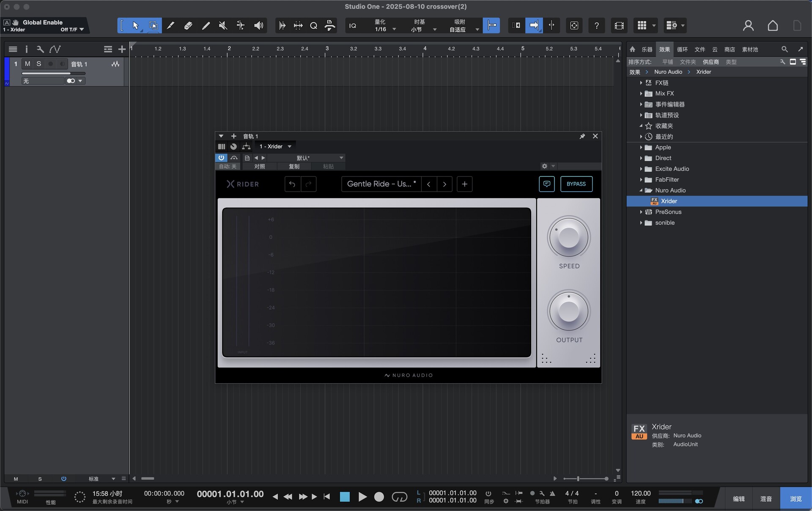
Task: Click the Stop button in transport
Action: tap(345, 497)
